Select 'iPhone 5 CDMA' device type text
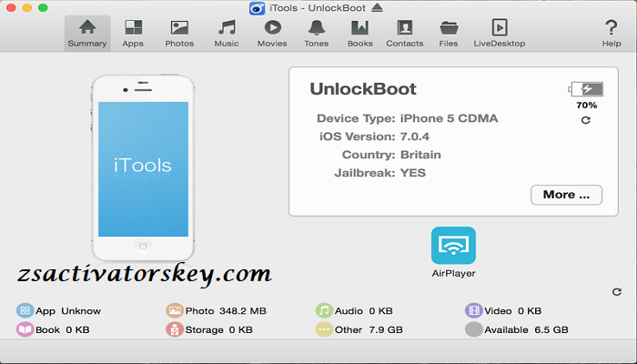The width and height of the screenshot is (637, 364). [x=449, y=118]
